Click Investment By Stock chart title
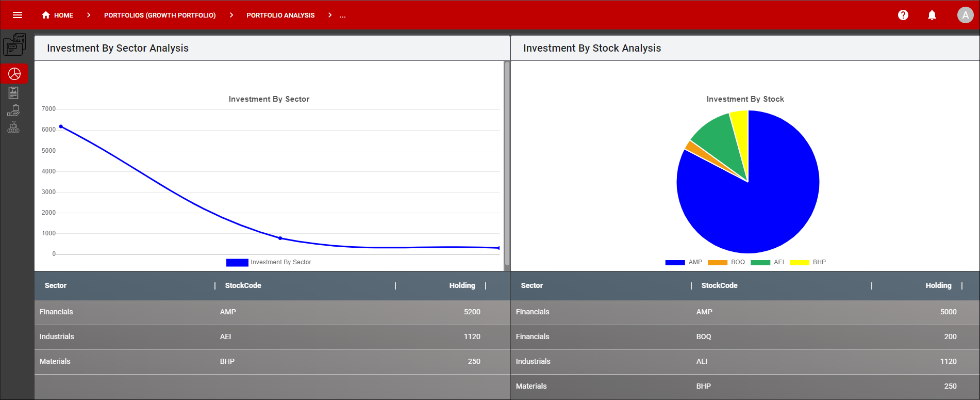The image size is (980, 400). pos(745,99)
